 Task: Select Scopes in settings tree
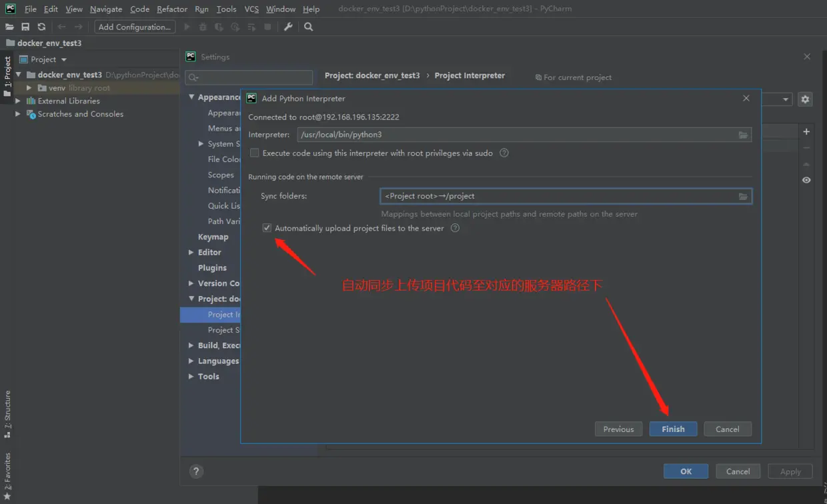pyautogui.click(x=221, y=175)
